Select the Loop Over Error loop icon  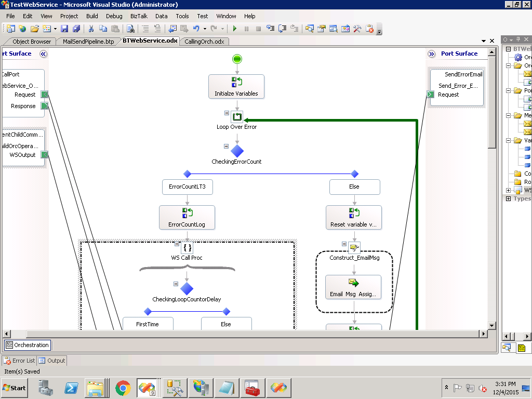click(237, 117)
